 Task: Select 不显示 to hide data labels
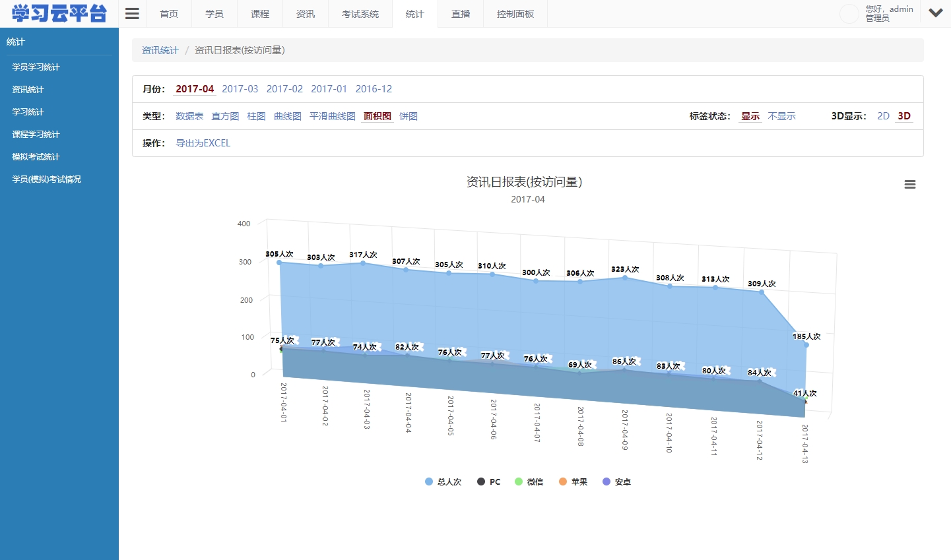pos(782,115)
